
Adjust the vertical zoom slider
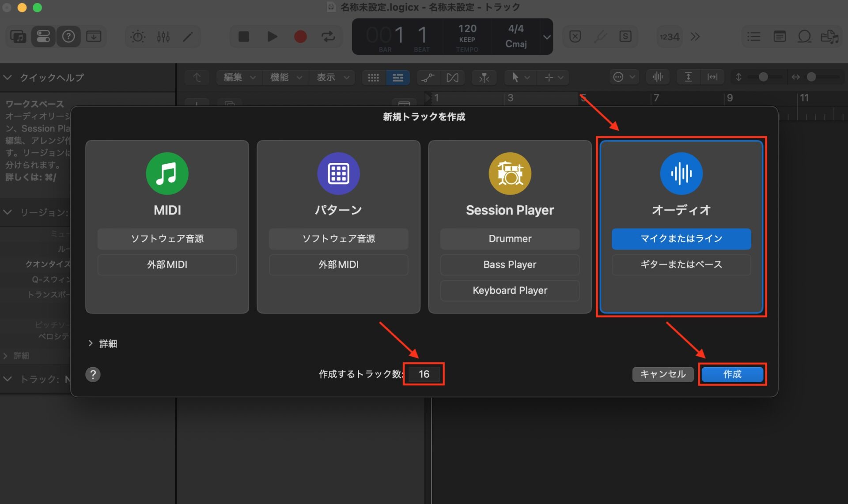coord(763,77)
